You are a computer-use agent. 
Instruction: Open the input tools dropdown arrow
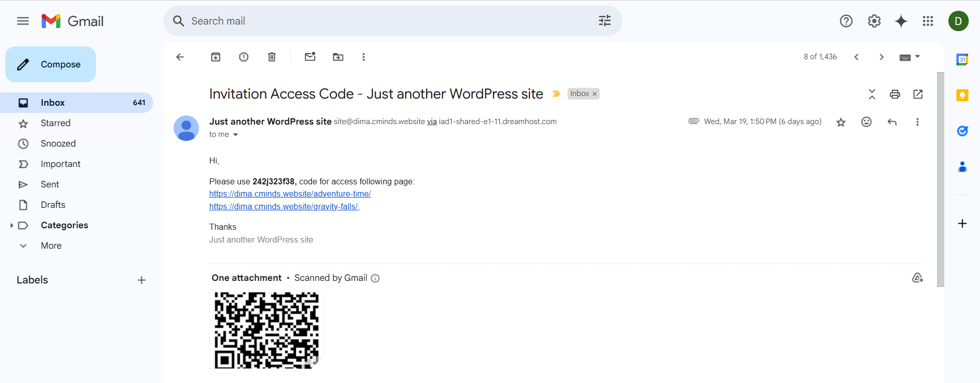tap(917, 57)
